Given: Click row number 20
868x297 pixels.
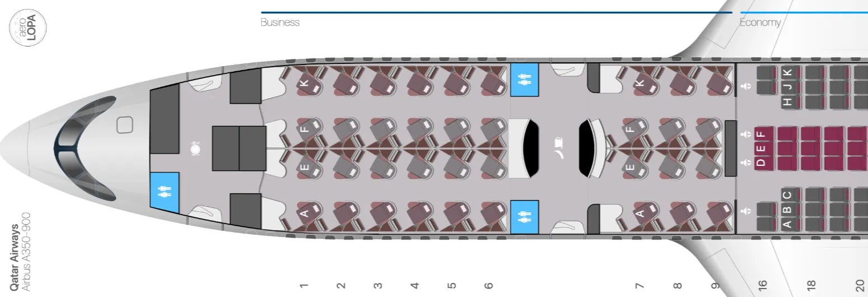Looking at the screenshot, I should tap(860, 285).
